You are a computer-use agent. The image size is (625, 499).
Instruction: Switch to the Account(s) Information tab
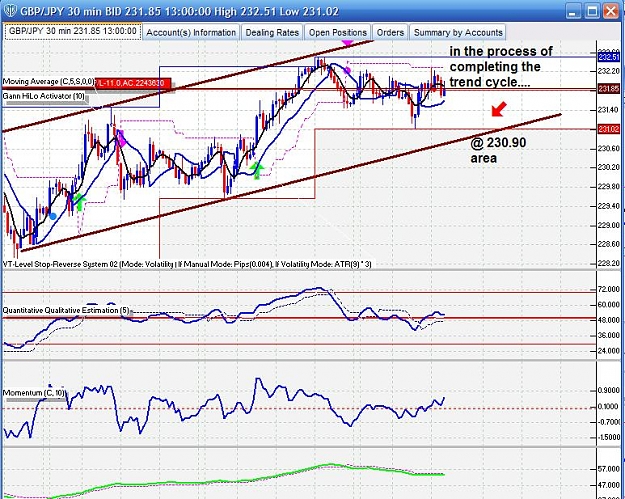click(x=191, y=33)
